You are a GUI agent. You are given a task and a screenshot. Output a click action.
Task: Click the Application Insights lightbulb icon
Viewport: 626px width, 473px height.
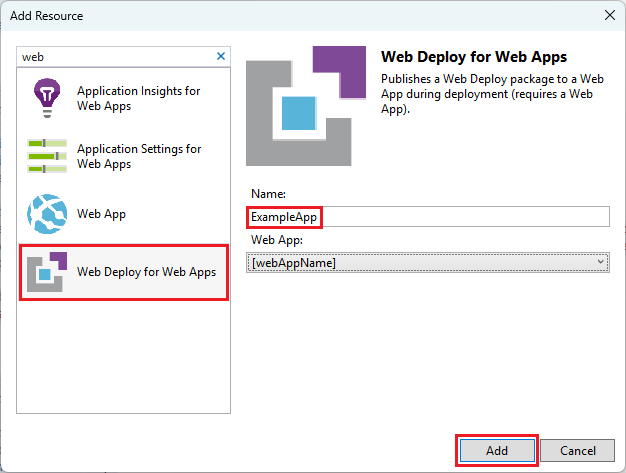point(47,98)
